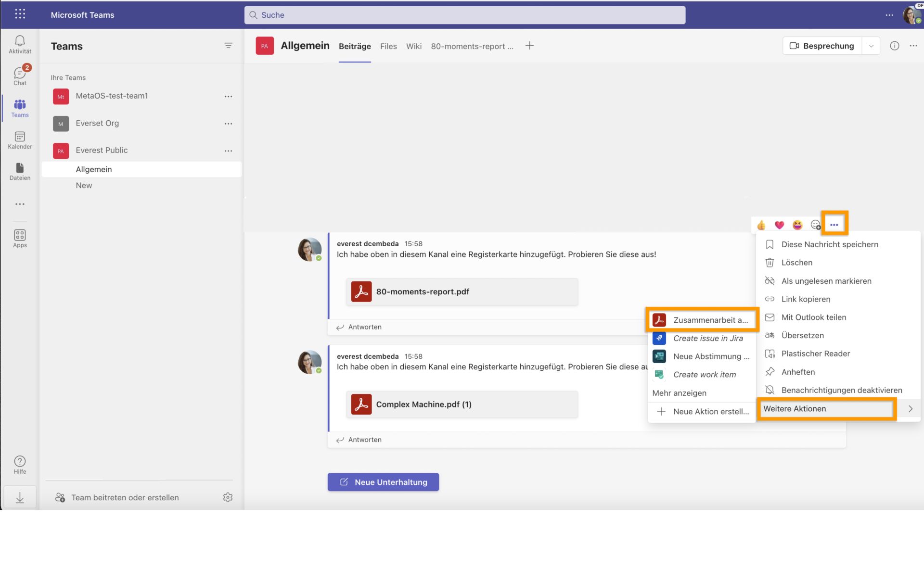The height and width of the screenshot is (569, 924).
Task: Open 80-moments-report.pdf attachment
Action: [462, 291]
